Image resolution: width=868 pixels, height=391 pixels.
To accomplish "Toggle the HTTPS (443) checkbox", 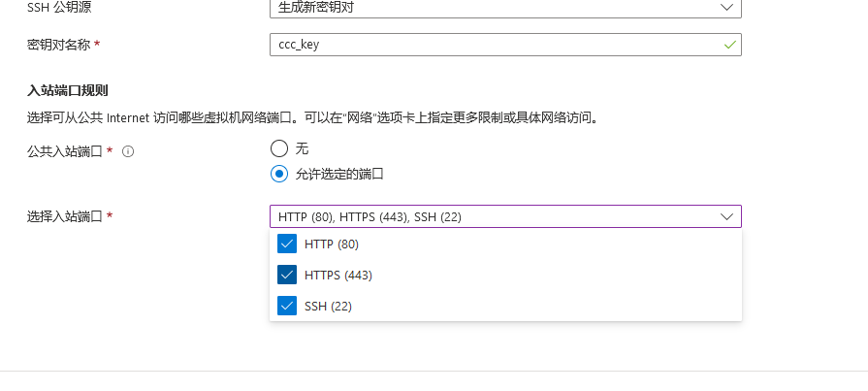I will click(x=287, y=275).
